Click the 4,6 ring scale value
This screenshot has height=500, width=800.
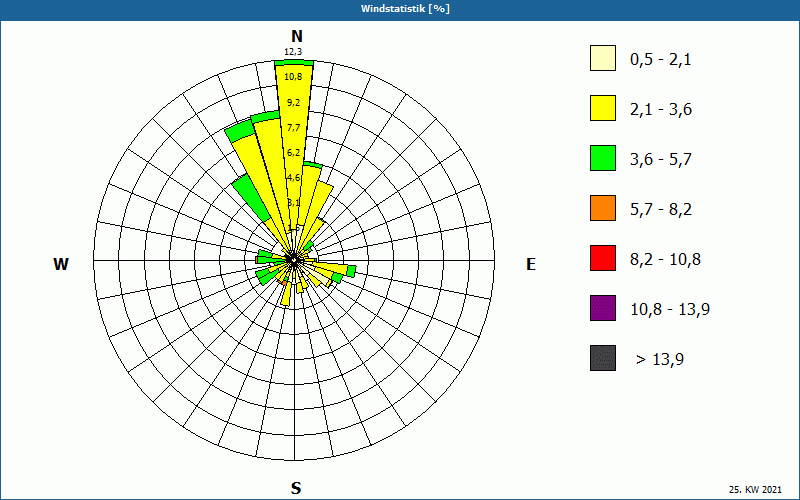pyautogui.click(x=293, y=178)
